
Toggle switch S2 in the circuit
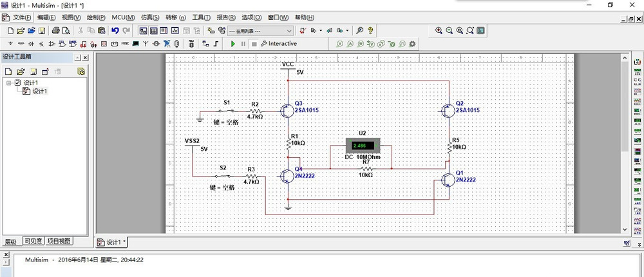pyautogui.click(x=223, y=175)
